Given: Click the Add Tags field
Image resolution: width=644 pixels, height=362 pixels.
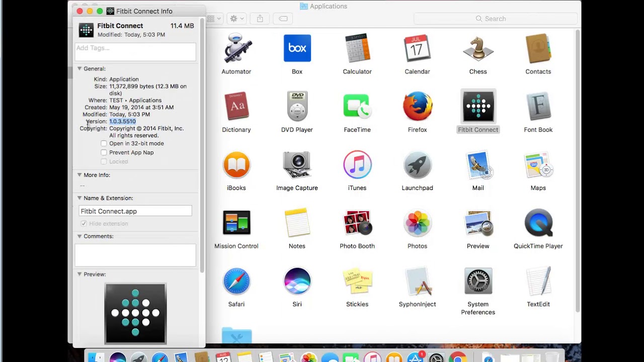Looking at the screenshot, I should (x=135, y=52).
